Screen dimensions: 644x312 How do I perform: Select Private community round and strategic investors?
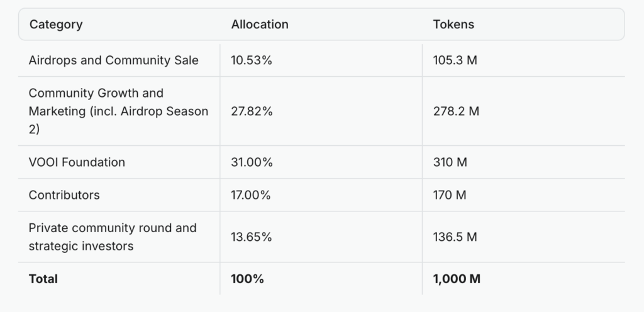coord(112,237)
